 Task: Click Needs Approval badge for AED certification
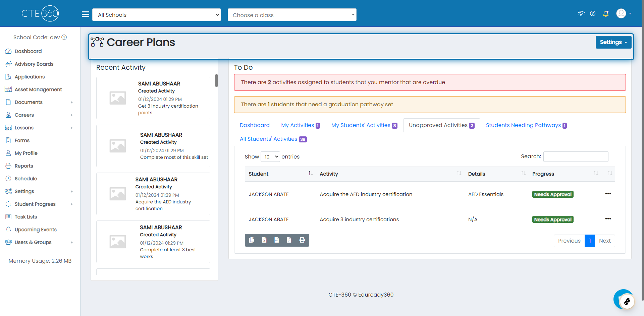coord(553,194)
